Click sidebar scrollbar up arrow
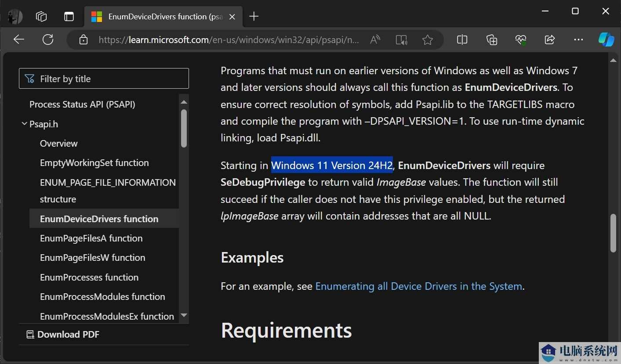Screen dimensions: 621x364 [x=184, y=102]
